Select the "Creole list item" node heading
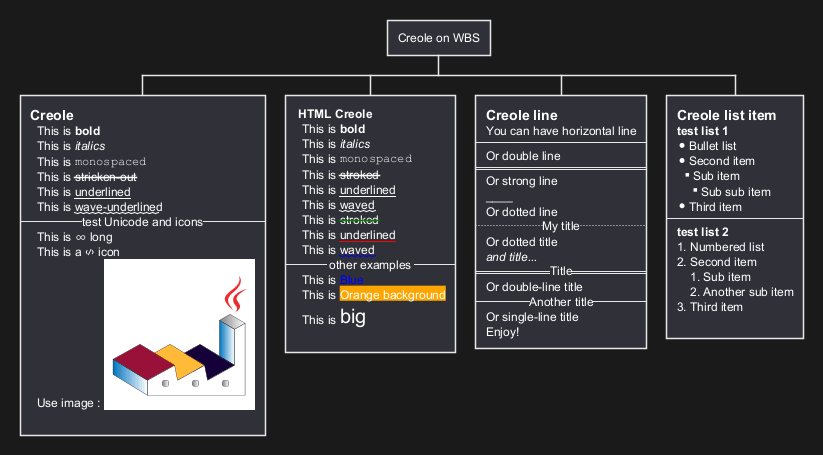The height and width of the screenshot is (455, 823). point(726,115)
